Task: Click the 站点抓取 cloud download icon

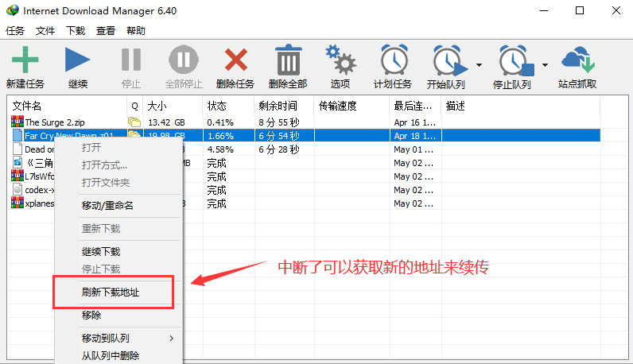Action: pos(577,60)
